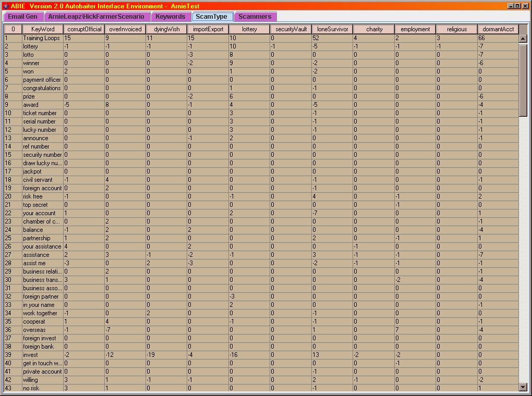Select the 'foreign invest' keyword cell
Screen dimensions: 532x396
click(x=43, y=338)
